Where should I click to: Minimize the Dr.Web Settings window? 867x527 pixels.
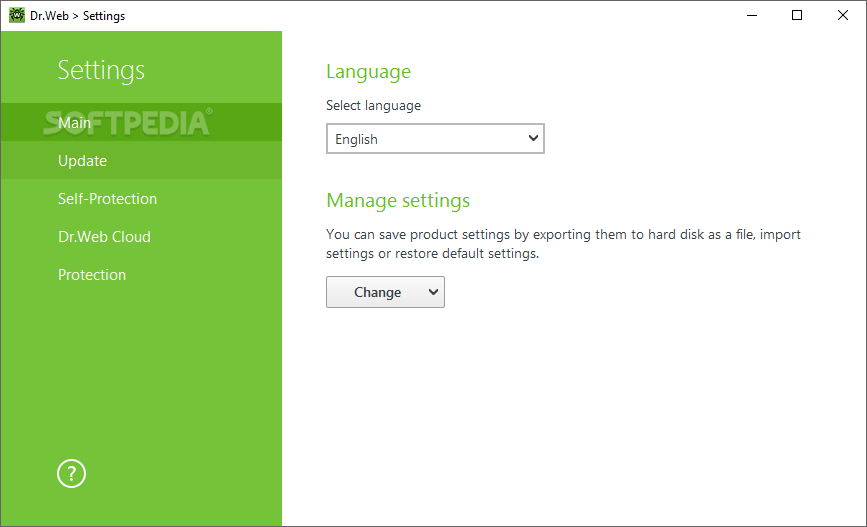751,15
